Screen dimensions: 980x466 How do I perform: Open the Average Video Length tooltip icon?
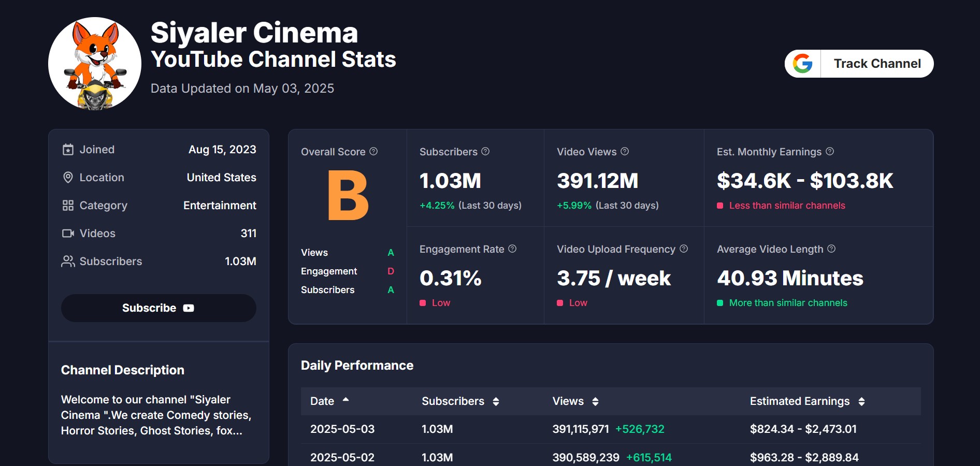click(832, 249)
